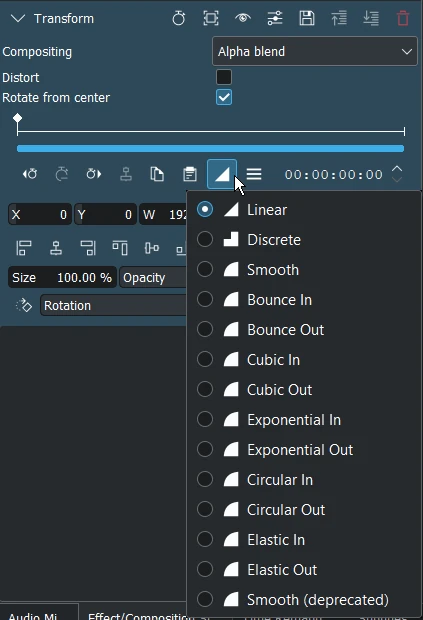This screenshot has width=423, height=620.
Task: Click the keyframes stopwatch icon in Transform header
Action: pyautogui.click(x=179, y=18)
